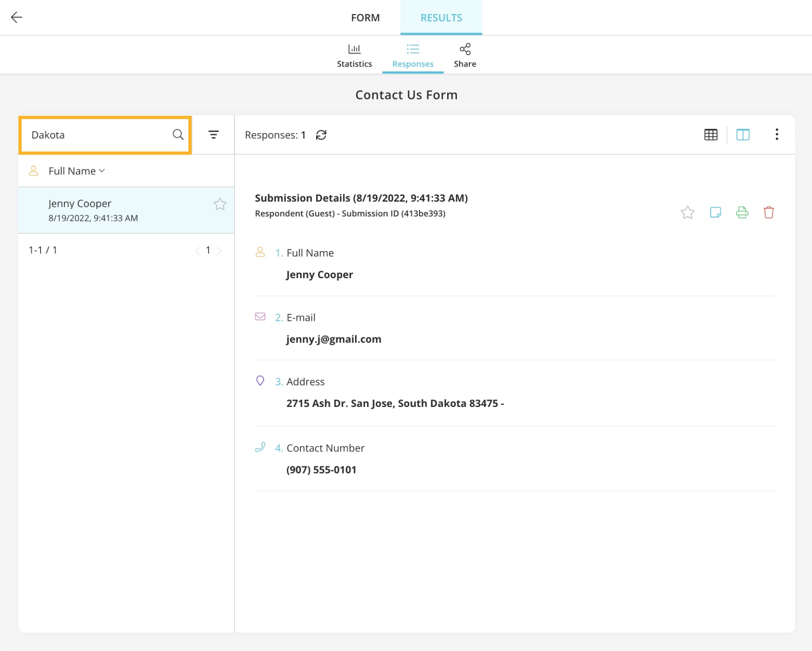Delete this submission
812x651 pixels.
coord(769,212)
